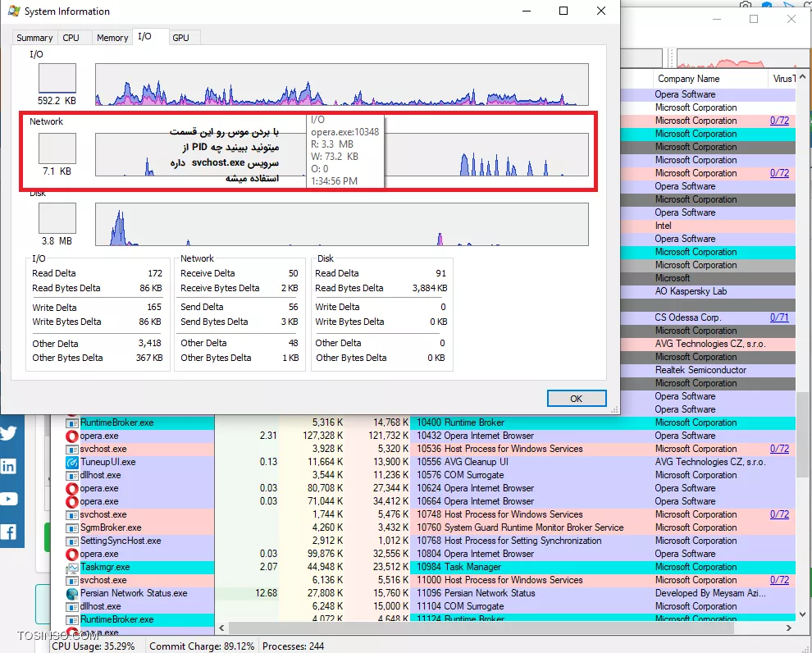Click the 'Intel' company cell
This screenshot has height=653, width=812.
point(664,226)
